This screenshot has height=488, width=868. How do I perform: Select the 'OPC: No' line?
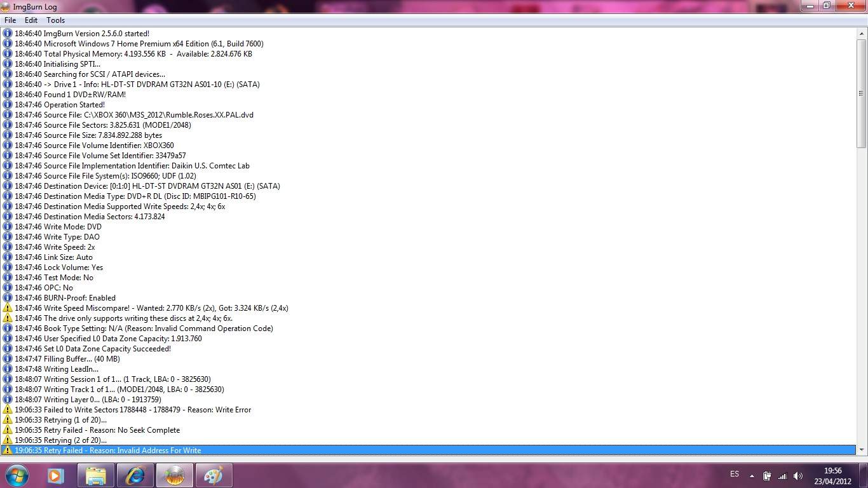point(429,288)
